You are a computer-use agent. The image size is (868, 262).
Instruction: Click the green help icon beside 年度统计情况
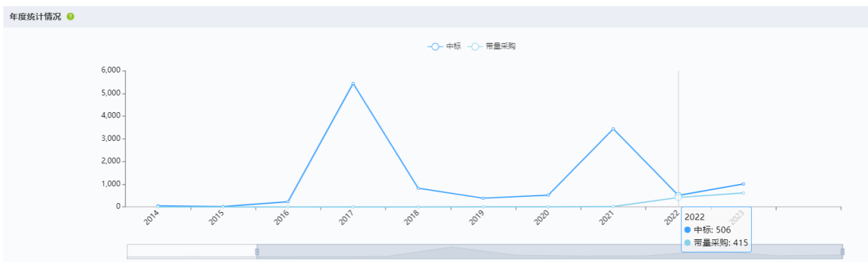pos(70,16)
